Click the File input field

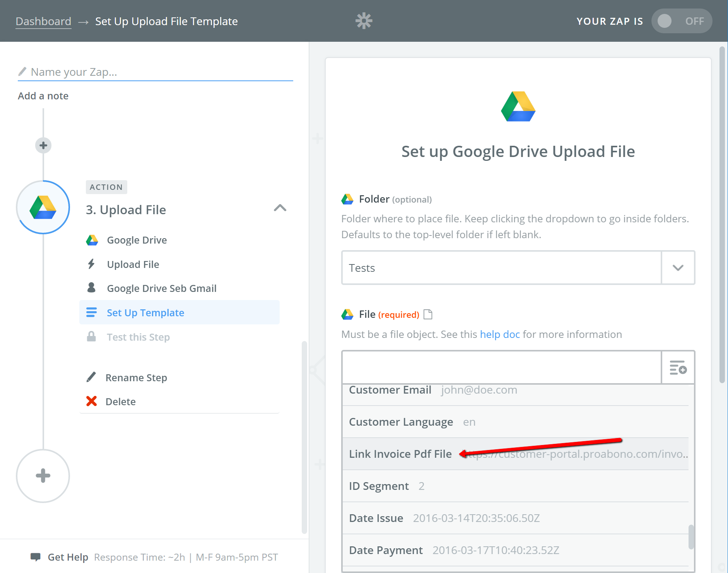(502, 367)
